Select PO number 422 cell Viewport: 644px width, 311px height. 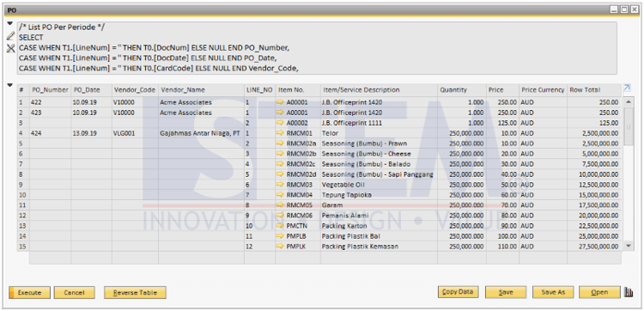50,102
